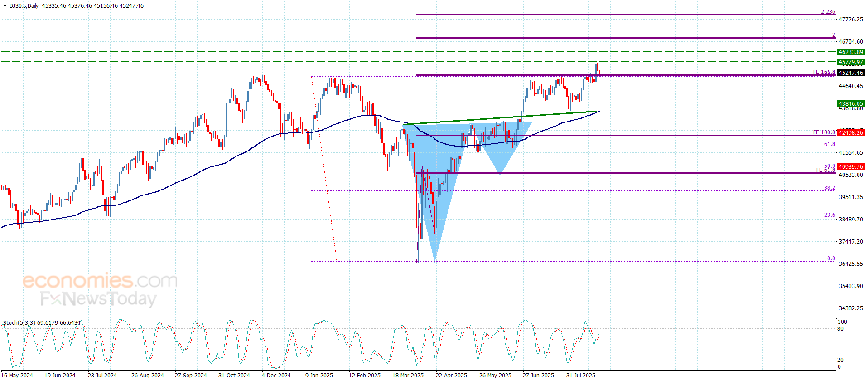Click the stochastic 80 level label

pos(841,329)
